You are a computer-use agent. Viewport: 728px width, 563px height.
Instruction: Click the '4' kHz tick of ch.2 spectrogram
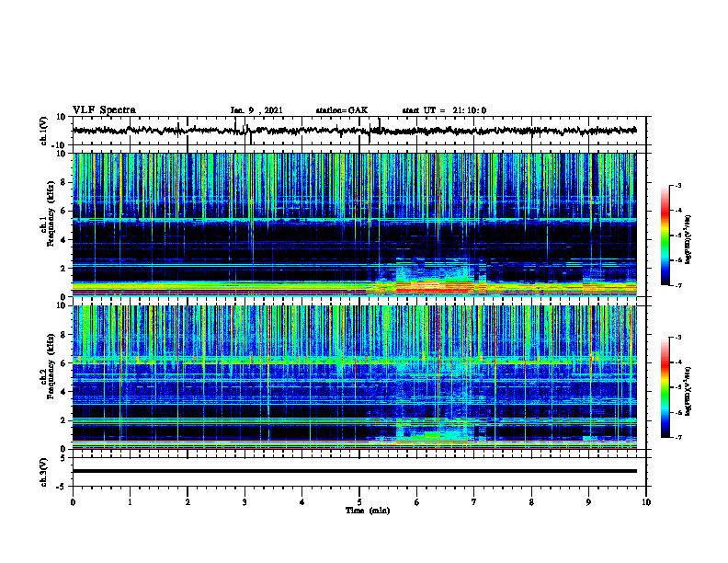(x=63, y=392)
